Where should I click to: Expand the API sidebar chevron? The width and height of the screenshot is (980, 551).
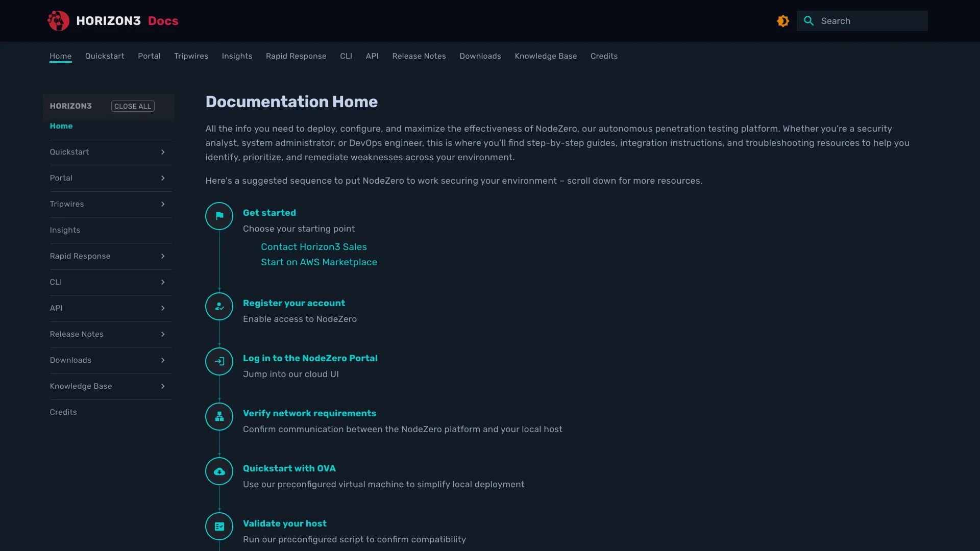(x=163, y=308)
